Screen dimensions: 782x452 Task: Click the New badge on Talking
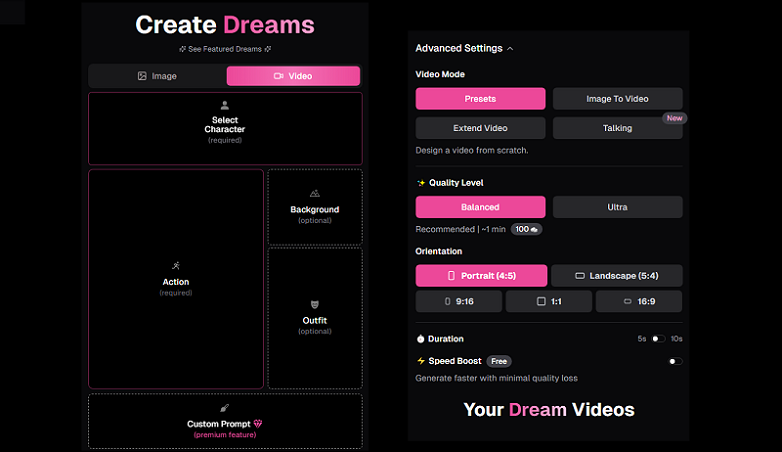pos(674,118)
